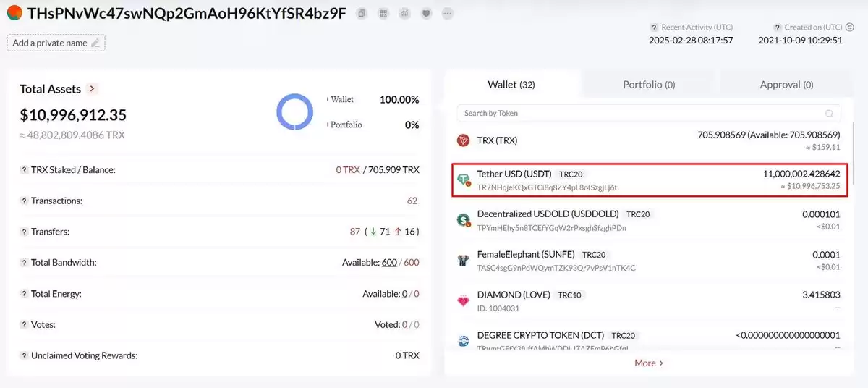
Task: Click the 87 transfers count
Action: point(355,232)
